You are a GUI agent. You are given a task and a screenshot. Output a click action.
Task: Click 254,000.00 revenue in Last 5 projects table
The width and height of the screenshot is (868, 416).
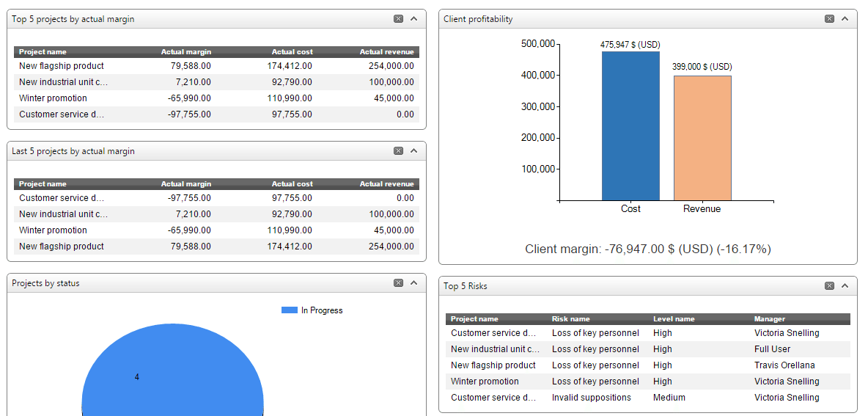(x=391, y=247)
